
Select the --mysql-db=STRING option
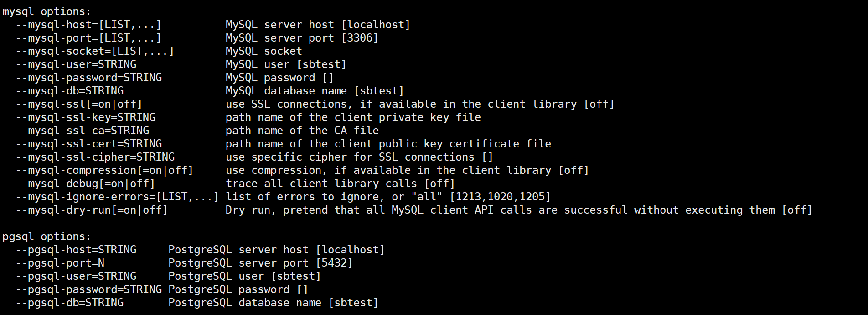pyautogui.click(x=69, y=91)
